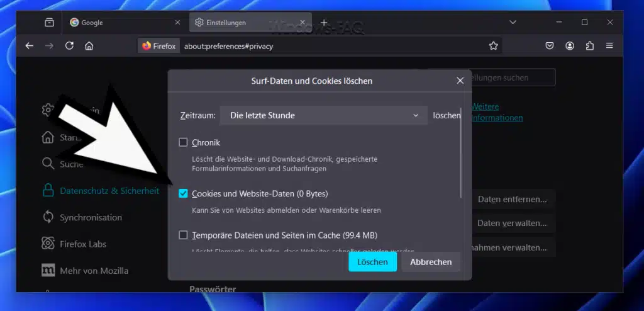Click the Firefox Labs flask icon
Viewport: 644px width, 311px height.
[48, 244]
